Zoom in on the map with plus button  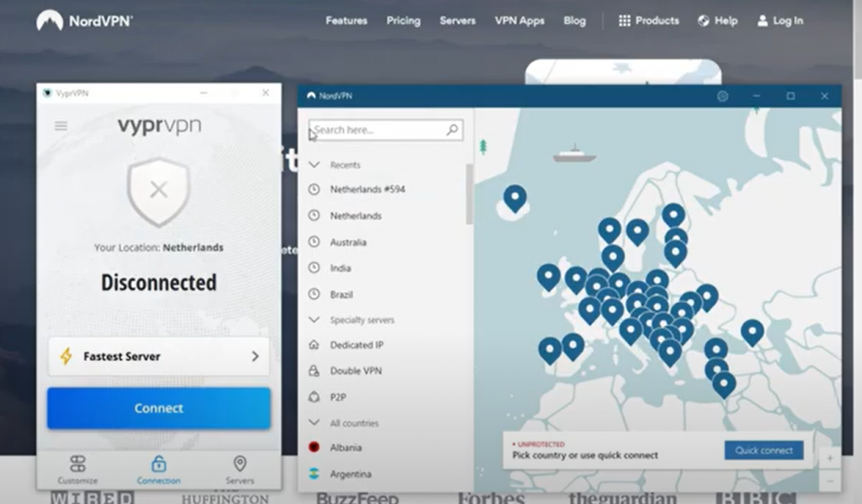tap(830, 458)
